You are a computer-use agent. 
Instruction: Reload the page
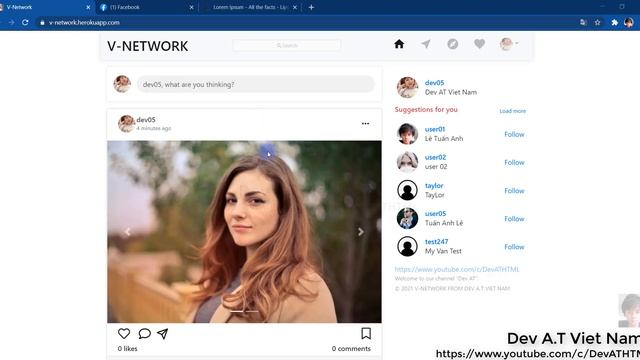(25, 22)
